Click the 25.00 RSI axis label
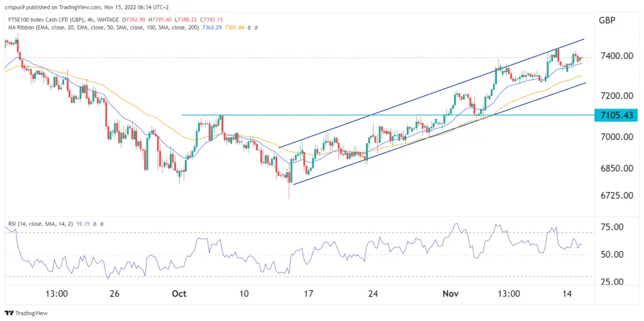The image size is (644, 321). [x=613, y=281]
